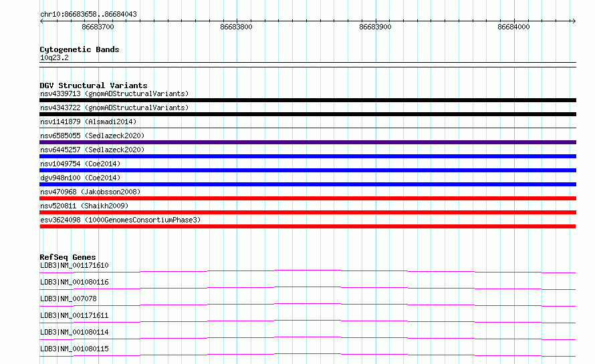This screenshot has height=364, width=595.
Task: Select variant nsv520811 (Shaikh2009) label
Action: [x=84, y=206]
